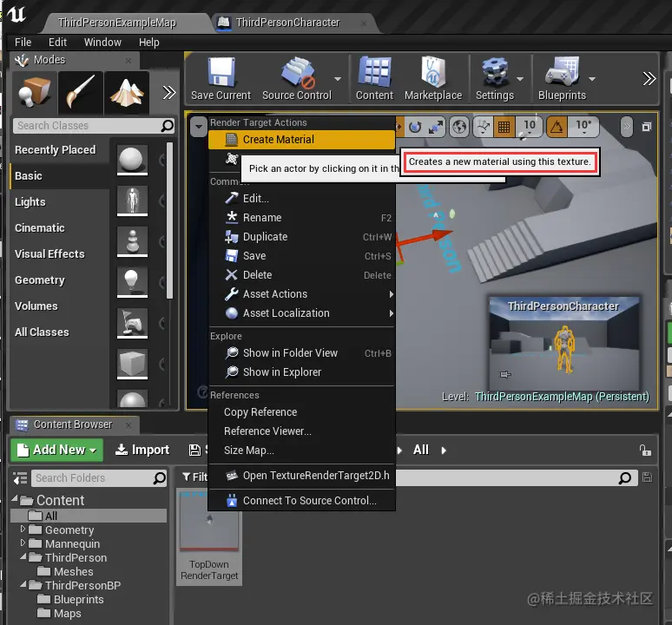
Task: Click the Unreal Engine logo icon
Action: 16,14
